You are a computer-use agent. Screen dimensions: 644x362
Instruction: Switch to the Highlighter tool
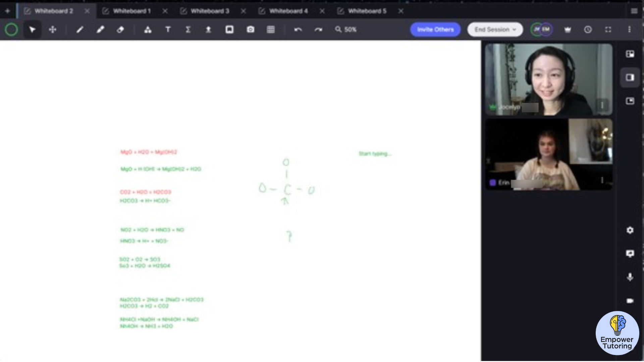click(100, 29)
